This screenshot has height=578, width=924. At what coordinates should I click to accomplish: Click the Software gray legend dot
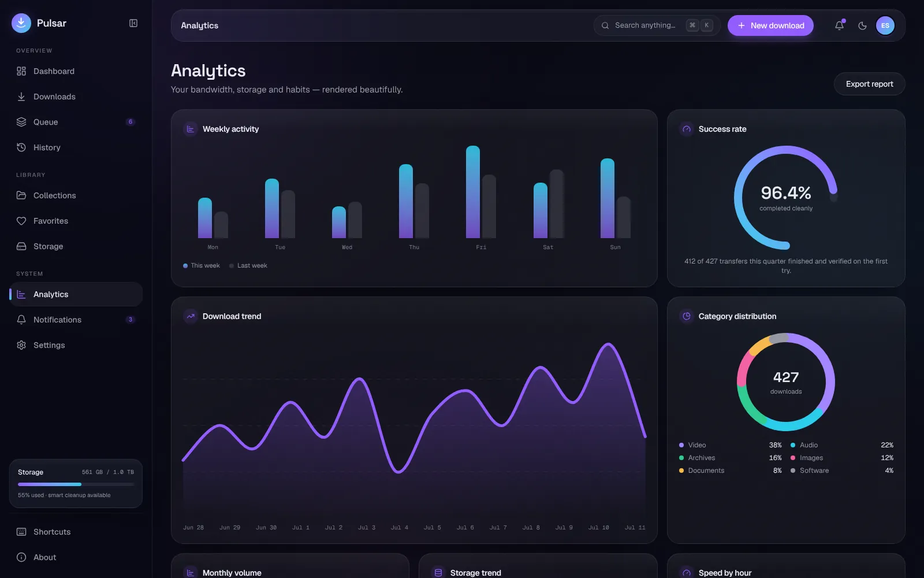tap(793, 470)
